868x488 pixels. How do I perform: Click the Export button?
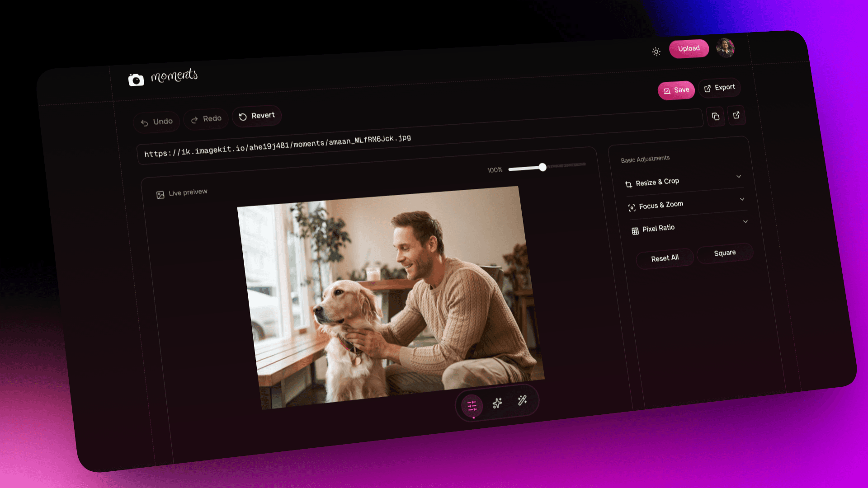(x=719, y=88)
